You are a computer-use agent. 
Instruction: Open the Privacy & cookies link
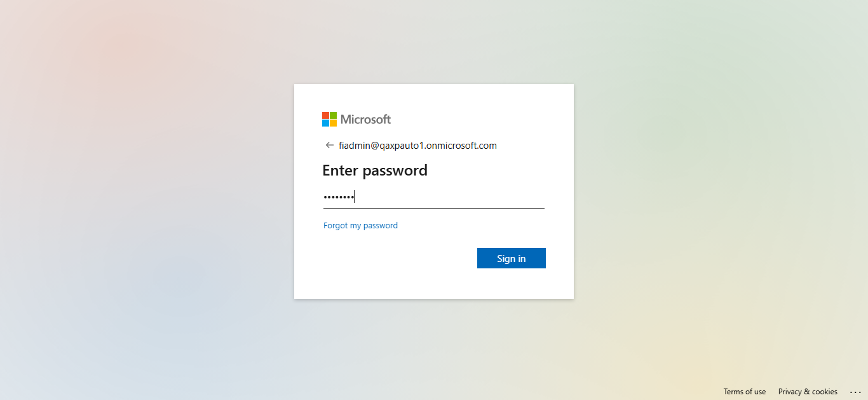(x=808, y=392)
